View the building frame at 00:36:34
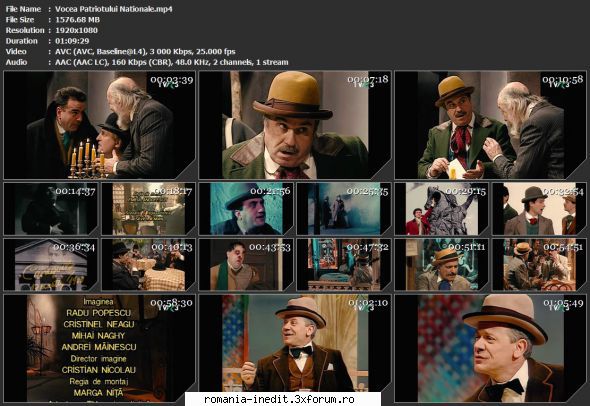The image size is (590, 406). pyautogui.click(x=51, y=265)
